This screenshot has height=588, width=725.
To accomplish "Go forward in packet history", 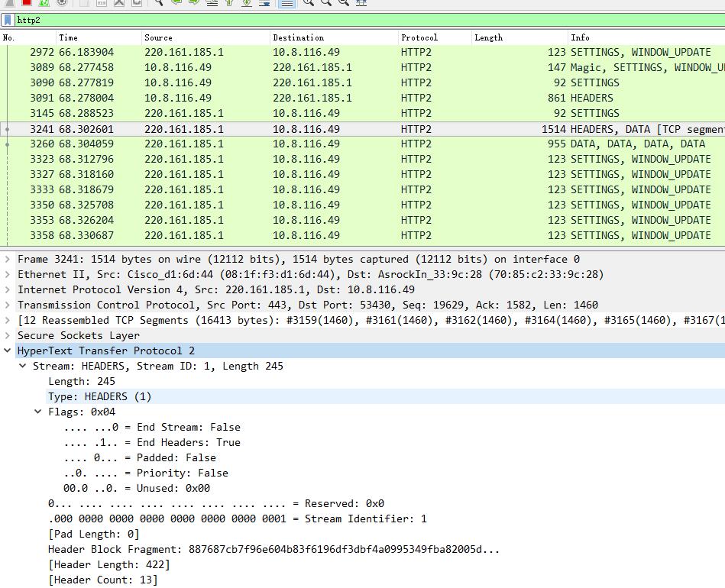I will tap(194, 2).
